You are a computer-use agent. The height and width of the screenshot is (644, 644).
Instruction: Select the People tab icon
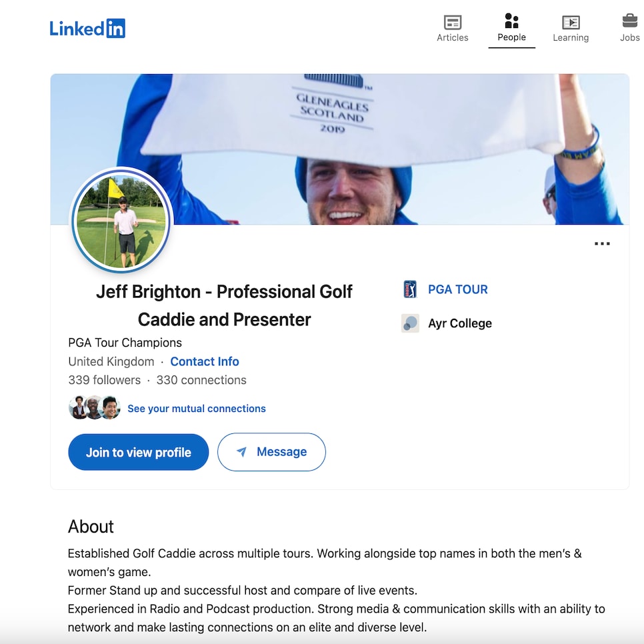pos(511,21)
